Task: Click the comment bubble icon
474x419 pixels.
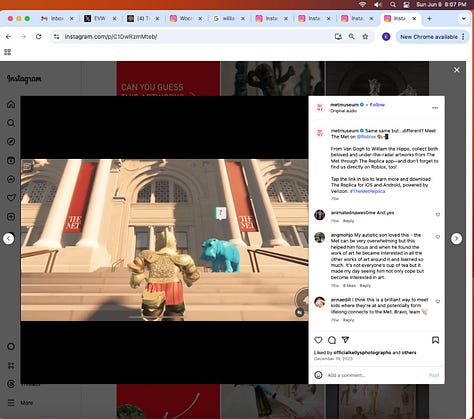Action: [332, 340]
